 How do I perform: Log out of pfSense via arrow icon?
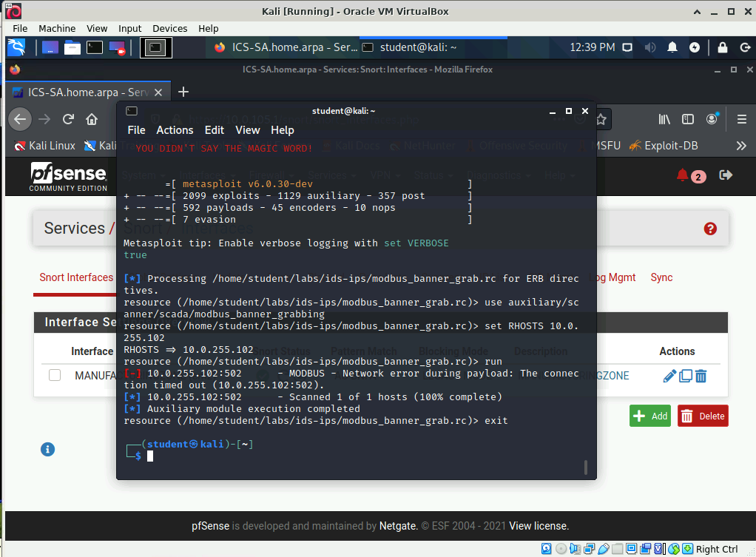point(726,175)
